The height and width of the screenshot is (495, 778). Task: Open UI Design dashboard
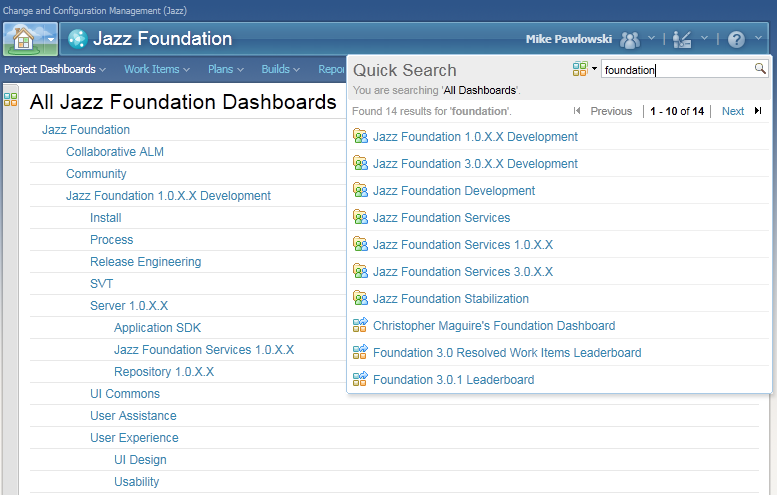coord(140,460)
